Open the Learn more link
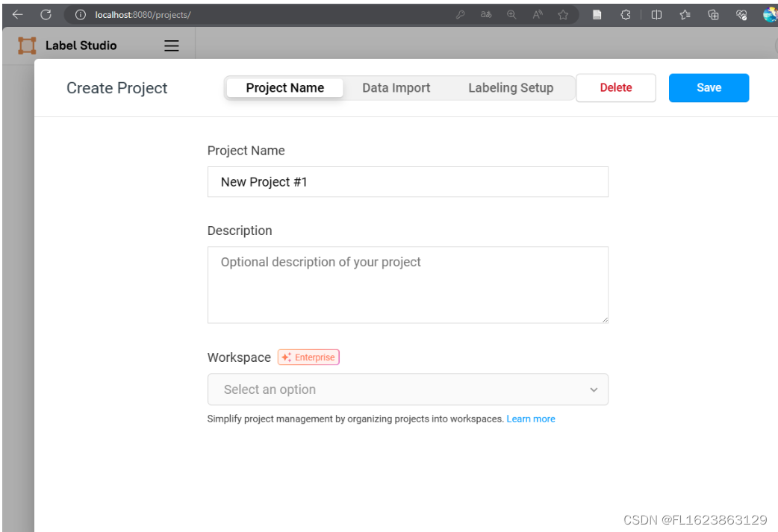 pyautogui.click(x=531, y=419)
